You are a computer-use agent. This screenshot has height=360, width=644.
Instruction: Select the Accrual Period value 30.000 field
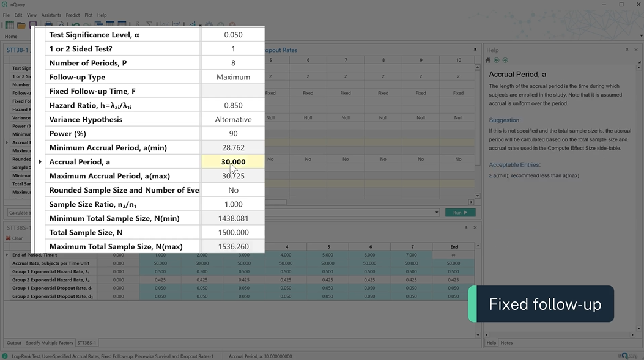point(233,162)
